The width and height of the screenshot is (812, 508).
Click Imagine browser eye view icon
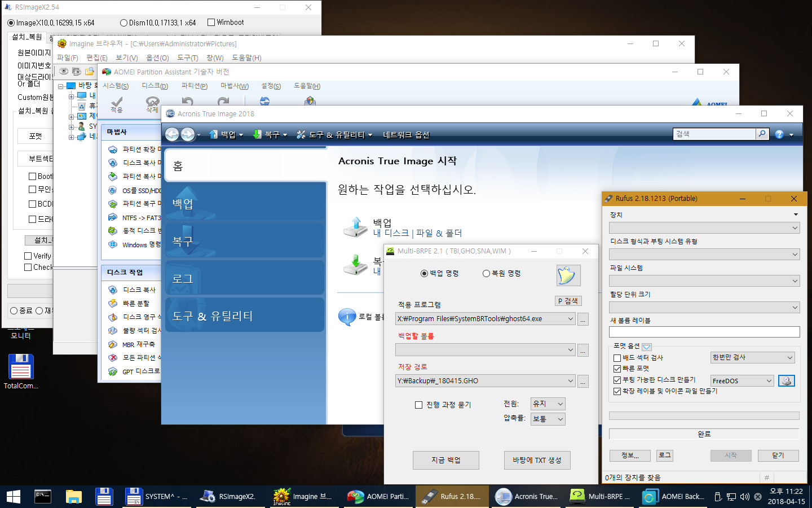[64, 72]
